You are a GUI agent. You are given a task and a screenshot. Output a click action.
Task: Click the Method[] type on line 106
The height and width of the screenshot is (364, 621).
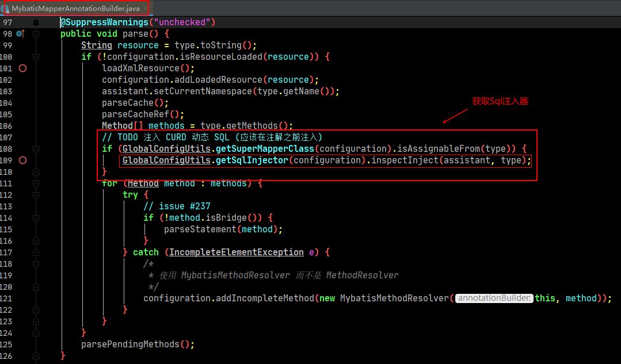tap(123, 125)
